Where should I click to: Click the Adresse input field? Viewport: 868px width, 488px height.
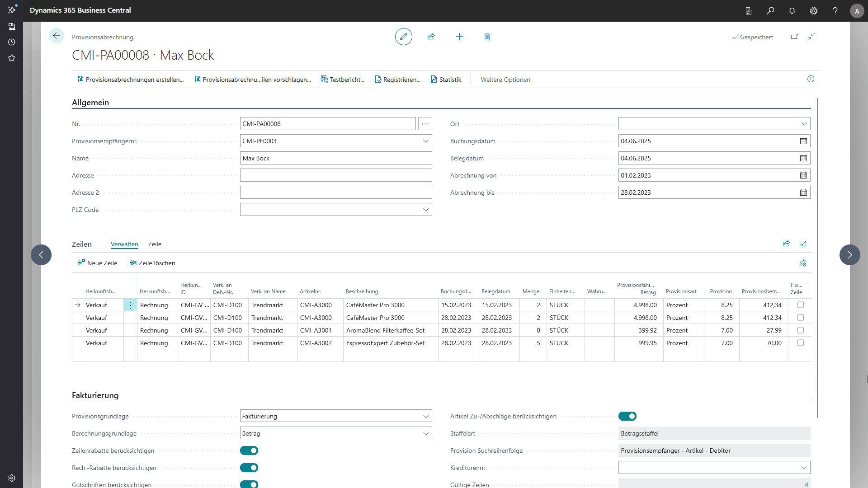pos(336,175)
